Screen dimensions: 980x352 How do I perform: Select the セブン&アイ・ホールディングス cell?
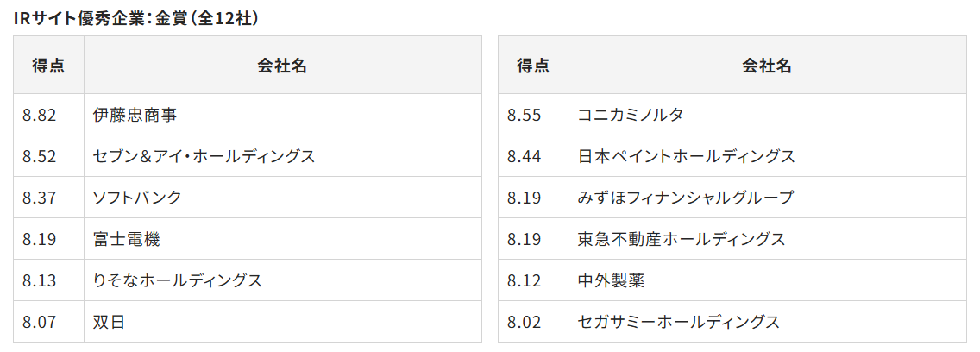click(204, 156)
